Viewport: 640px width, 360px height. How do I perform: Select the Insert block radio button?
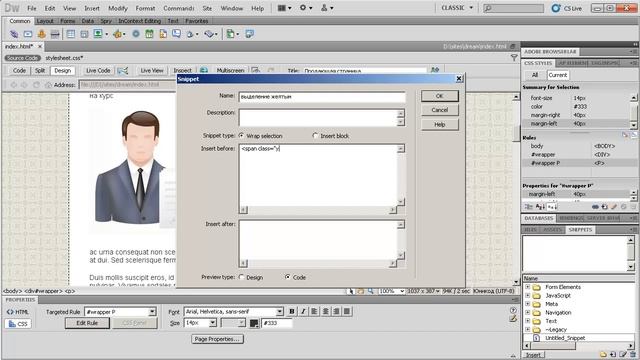point(315,136)
